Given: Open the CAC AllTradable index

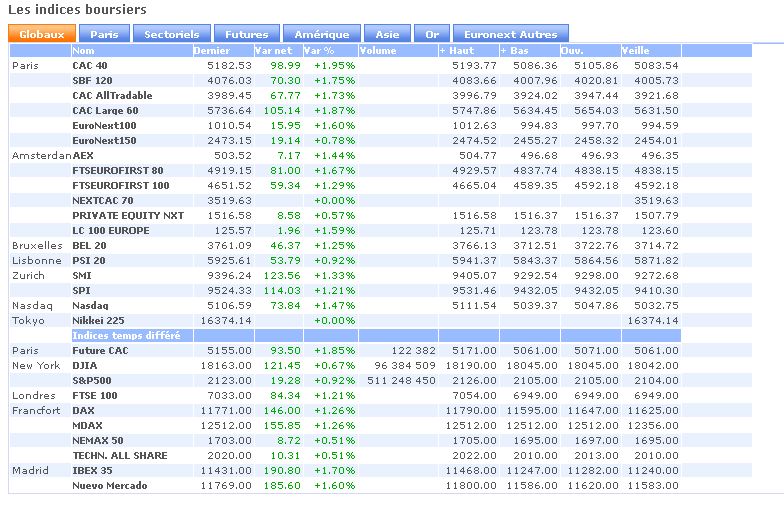Looking at the screenshot, I should point(112,96).
